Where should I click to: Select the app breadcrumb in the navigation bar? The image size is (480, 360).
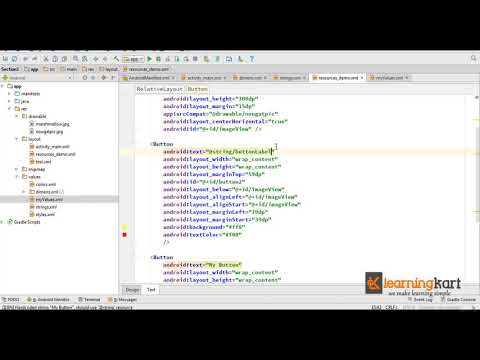(32, 69)
